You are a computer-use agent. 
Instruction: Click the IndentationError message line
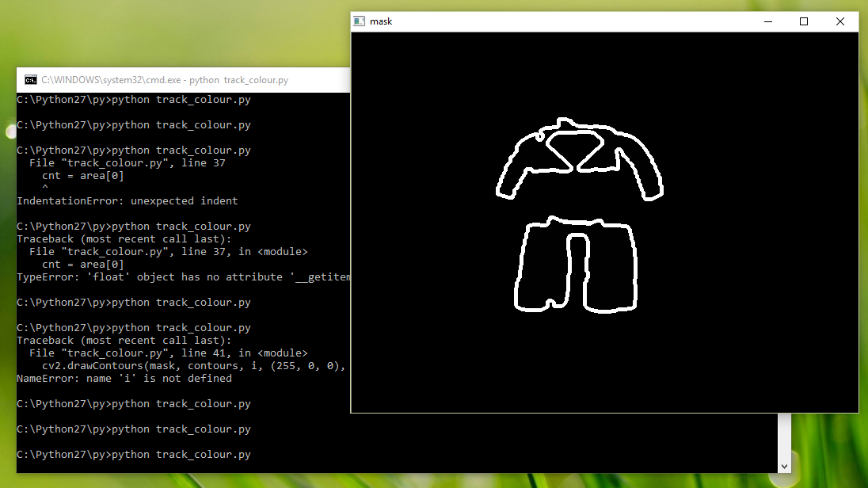(x=127, y=200)
